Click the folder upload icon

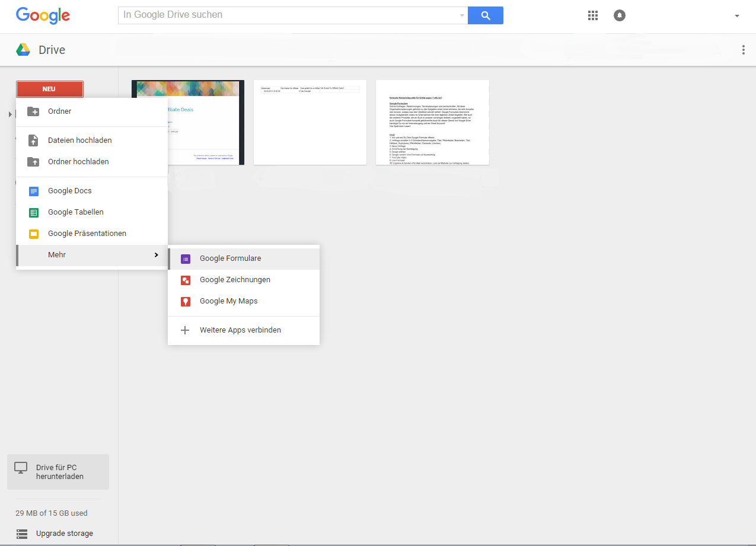33,162
